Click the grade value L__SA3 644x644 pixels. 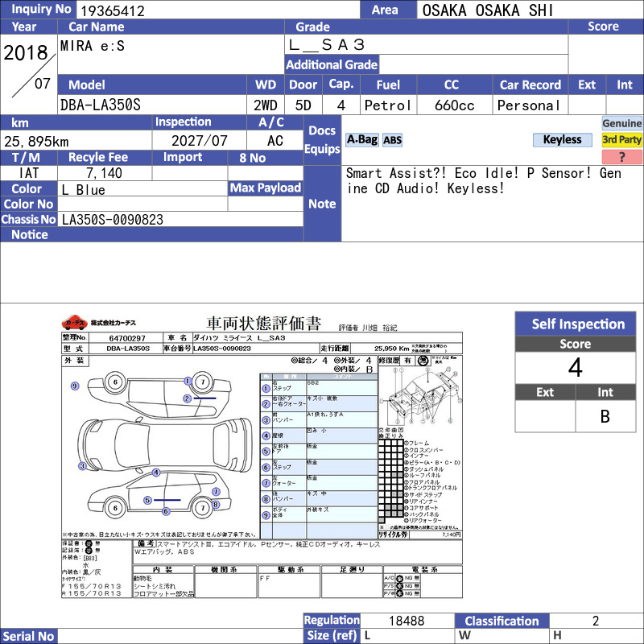(327, 45)
